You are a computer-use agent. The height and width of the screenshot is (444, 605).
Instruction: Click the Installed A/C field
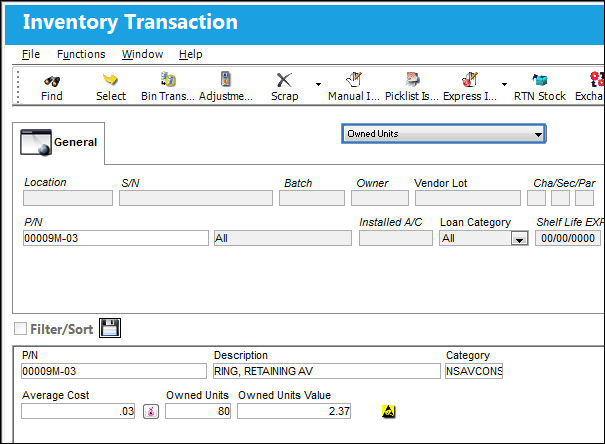[395, 238]
